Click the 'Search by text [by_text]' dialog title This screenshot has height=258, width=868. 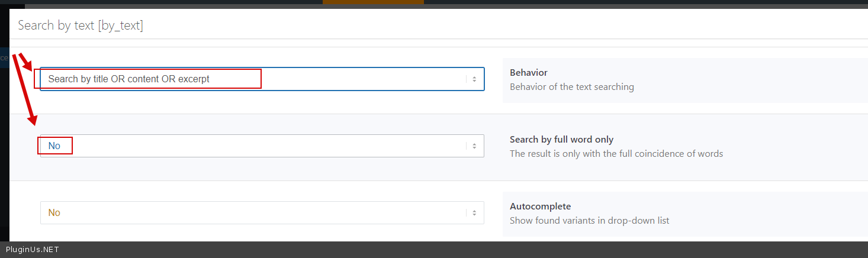point(81,25)
